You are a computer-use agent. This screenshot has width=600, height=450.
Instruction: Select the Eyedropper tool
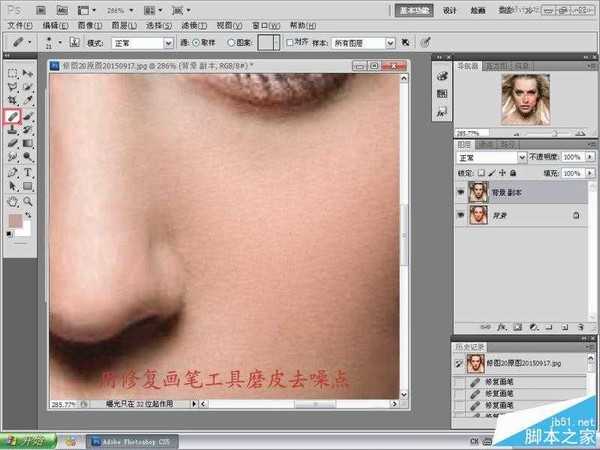(x=28, y=101)
